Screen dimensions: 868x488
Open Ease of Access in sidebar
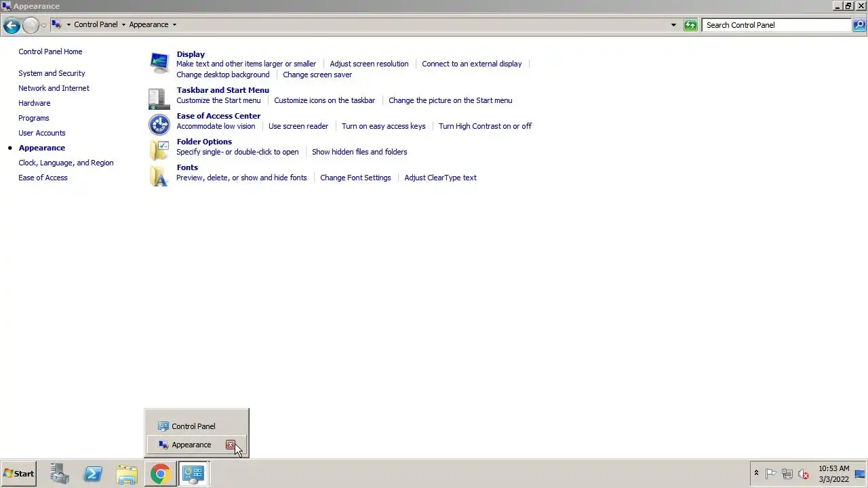click(x=43, y=178)
